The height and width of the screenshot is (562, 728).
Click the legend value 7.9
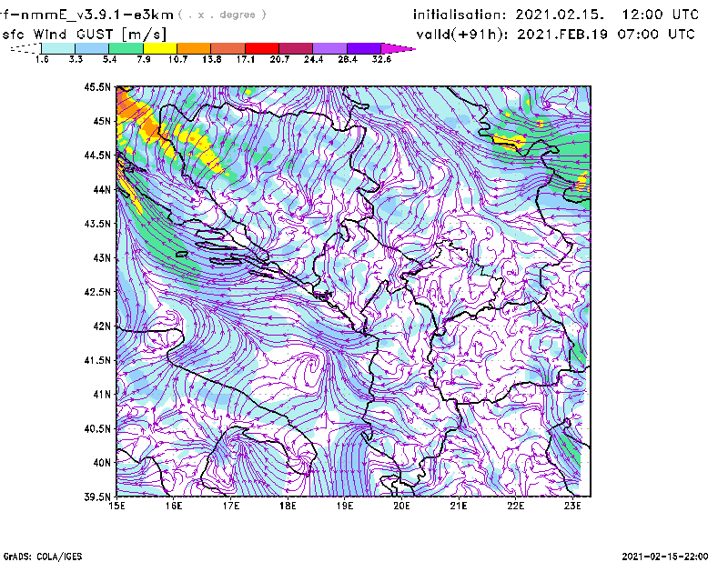click(144, 59)
